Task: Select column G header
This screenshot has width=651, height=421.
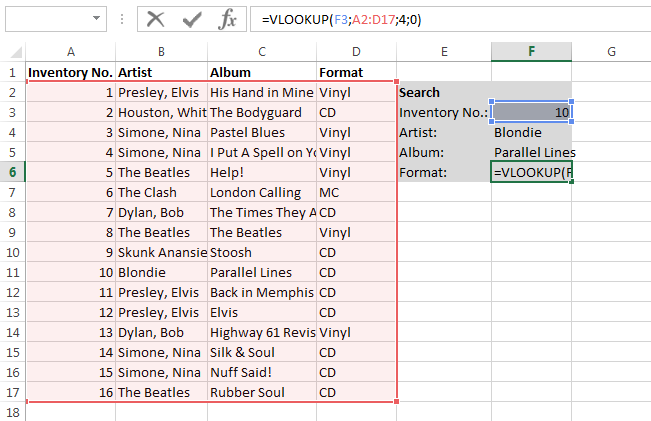Action: 610,51
